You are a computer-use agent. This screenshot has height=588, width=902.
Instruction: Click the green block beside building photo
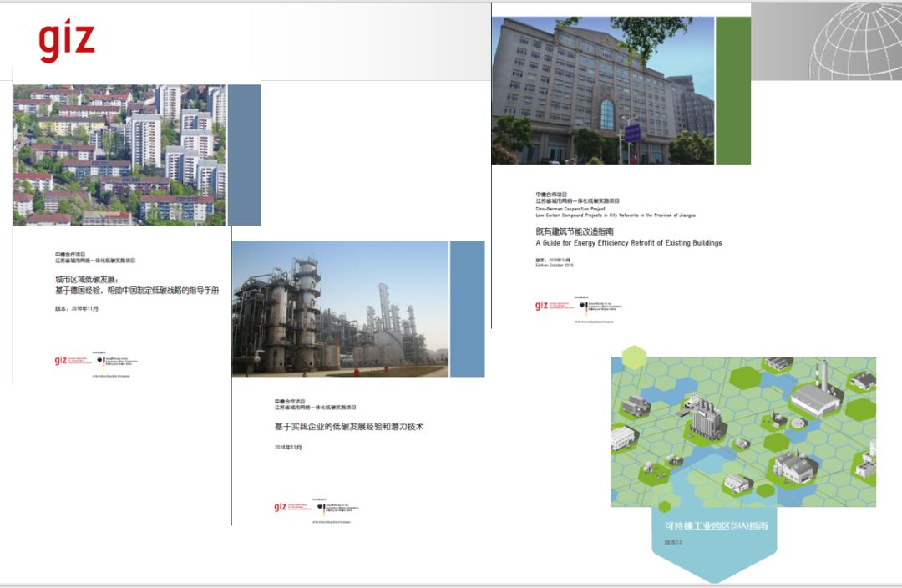732,90
